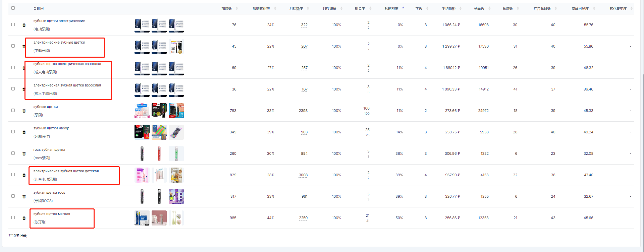Open keyword электрическая зубная щетка детская

[x=66, y=171]
